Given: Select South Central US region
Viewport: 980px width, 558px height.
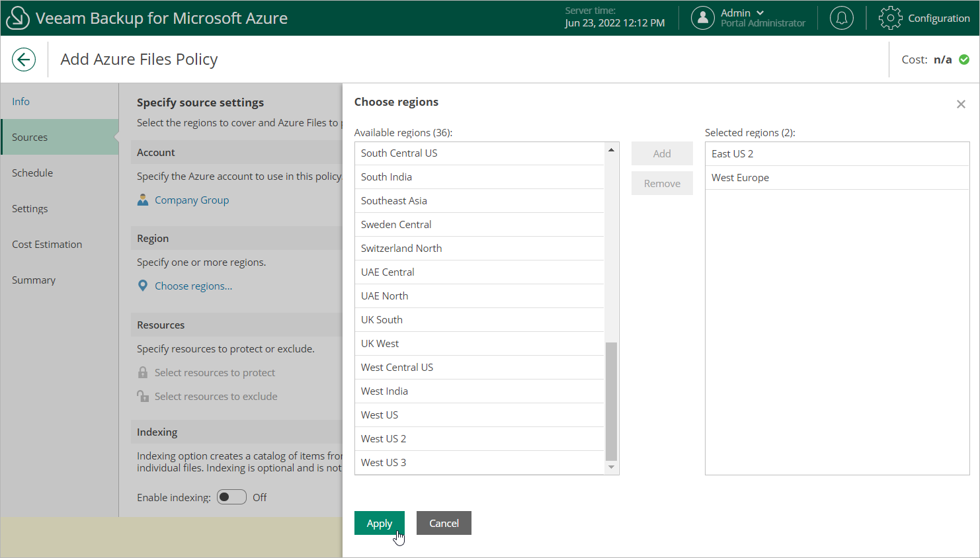Looking at the screenshot, I should (x=479, y=153).
